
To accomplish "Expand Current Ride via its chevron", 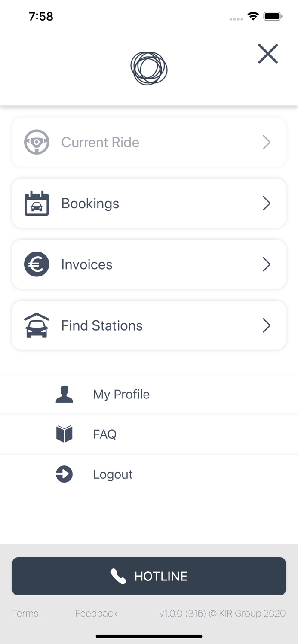I will pos(267,142).
